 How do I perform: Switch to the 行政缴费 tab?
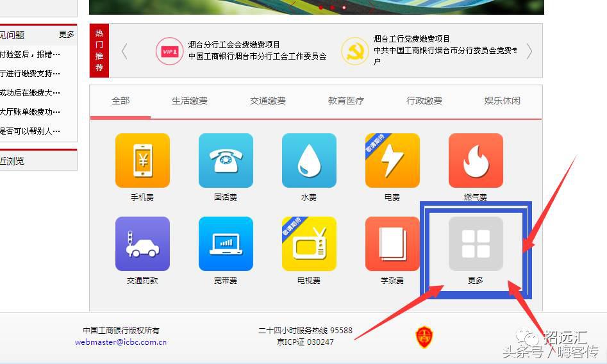pyautogui.click(x=424, y=101)
